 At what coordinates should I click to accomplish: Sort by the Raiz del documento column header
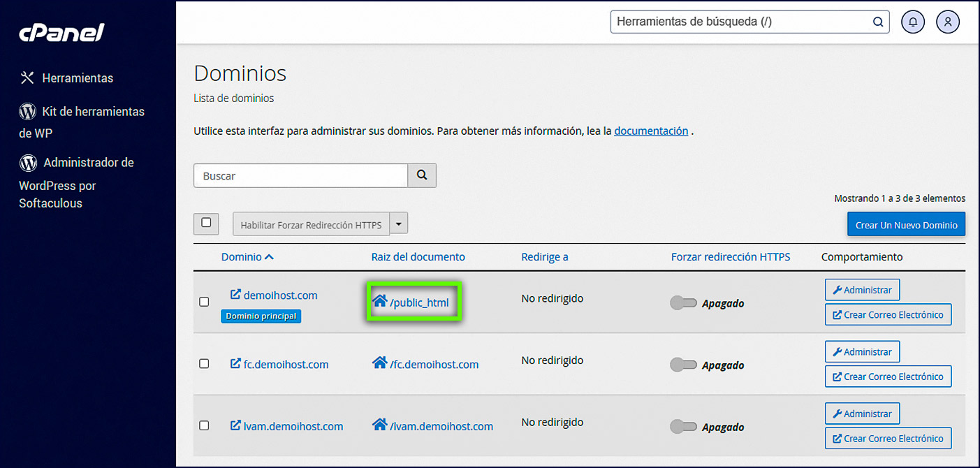(418, 256)
